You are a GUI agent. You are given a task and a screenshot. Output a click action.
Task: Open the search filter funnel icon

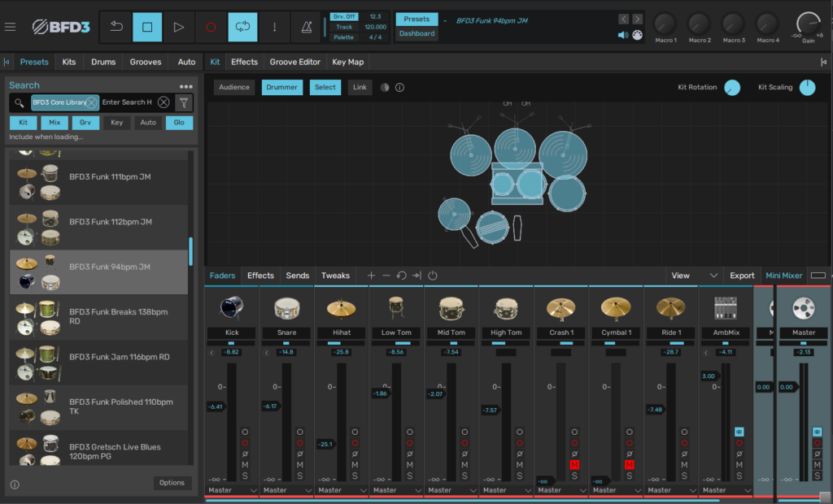184,102
